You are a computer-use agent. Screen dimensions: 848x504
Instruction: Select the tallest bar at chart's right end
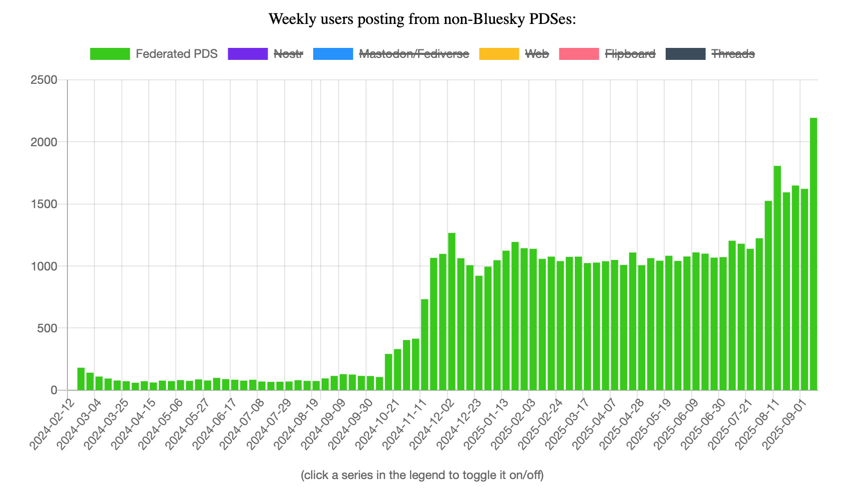(814, 253)
